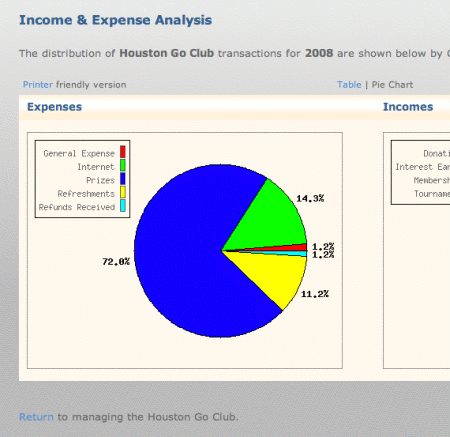Open the Printer friendly version link
This screenshot has height=437, width=450.
coord(38,85)
